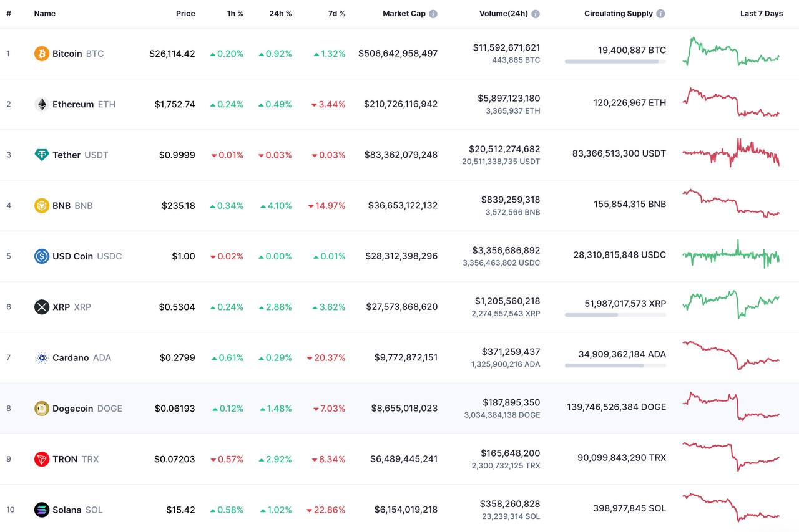The height and width of the screenshot is (532, 799).
Task: Open the Solana name link
Action: coord(67,510)
